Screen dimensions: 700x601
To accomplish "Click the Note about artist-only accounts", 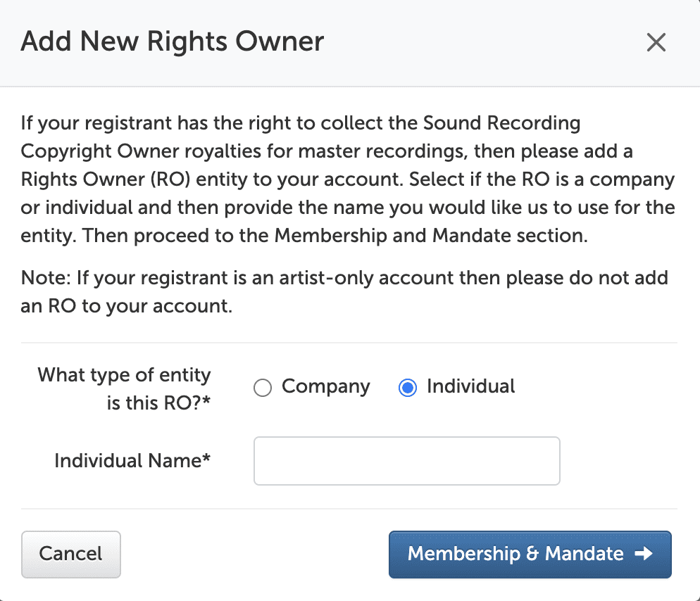I will (344, 292).
